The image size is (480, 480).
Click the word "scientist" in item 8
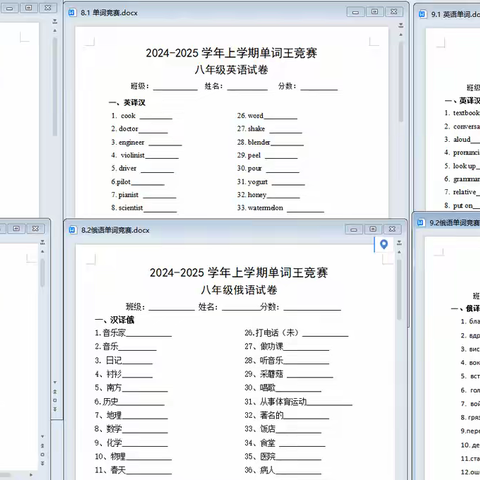[x=131, y=208]
